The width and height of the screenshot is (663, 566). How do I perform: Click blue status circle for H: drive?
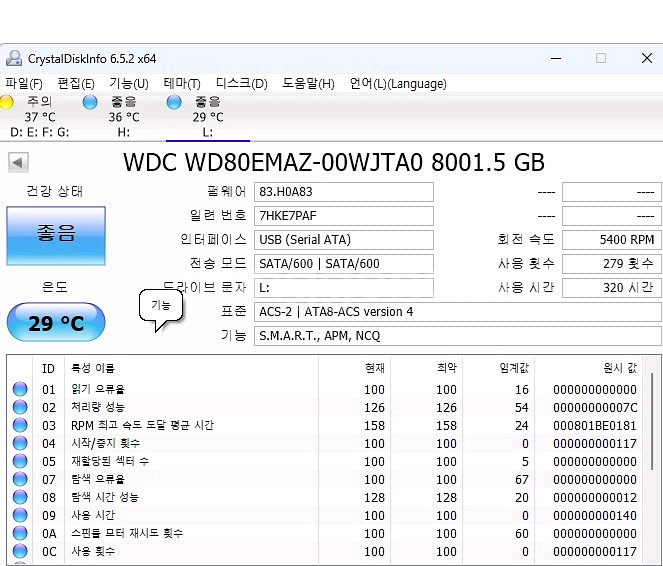point(90,102)
